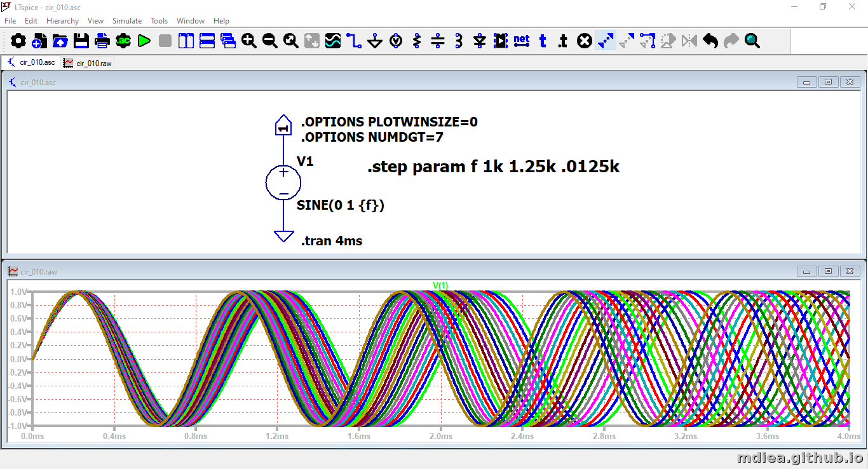The height and width of the screenshot is (469, 868).
Task: Click the Undo arrow icon
Action: point(710,41)
